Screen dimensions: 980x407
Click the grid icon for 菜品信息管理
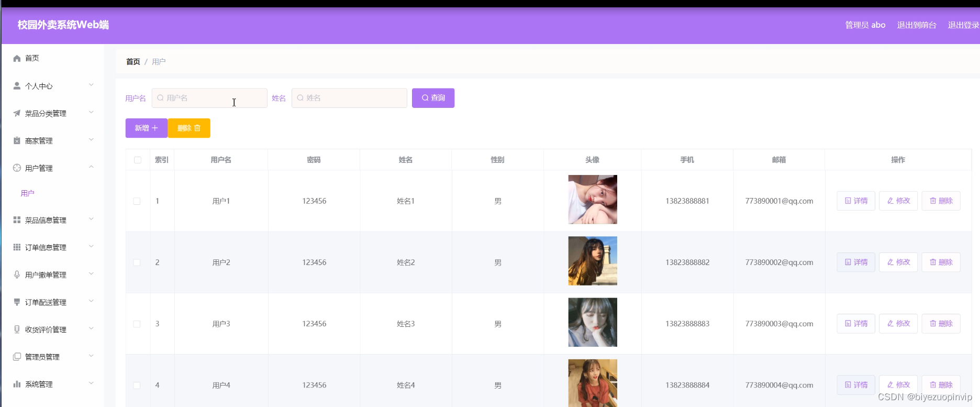click(x=17, y=220)
